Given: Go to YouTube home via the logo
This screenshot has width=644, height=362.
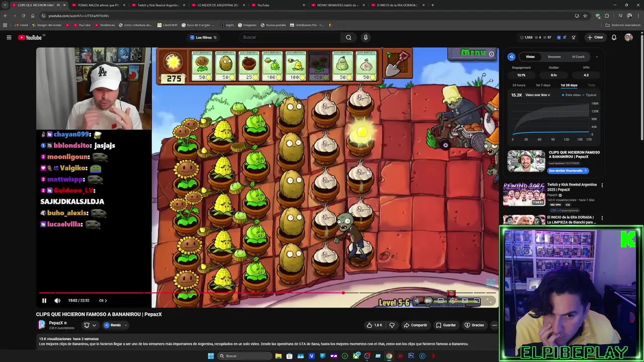Looking at the screenshot, I should coord(30,37).
